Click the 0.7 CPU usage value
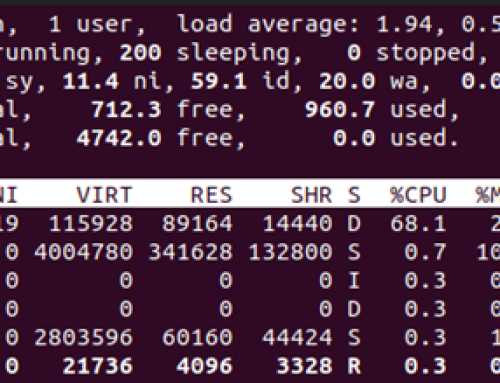Image resolution: width=500 pixels, height=383 pixels. [x=425, y=252]
